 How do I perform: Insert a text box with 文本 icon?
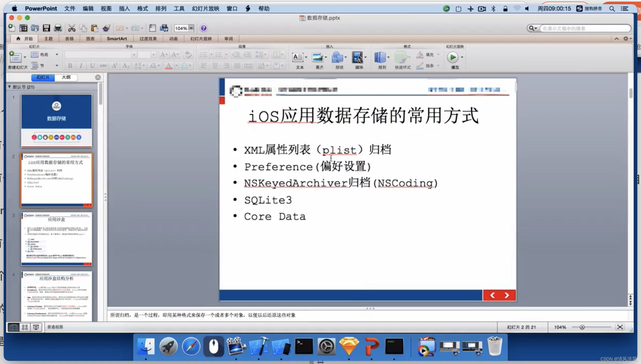(x=298, y=57)
